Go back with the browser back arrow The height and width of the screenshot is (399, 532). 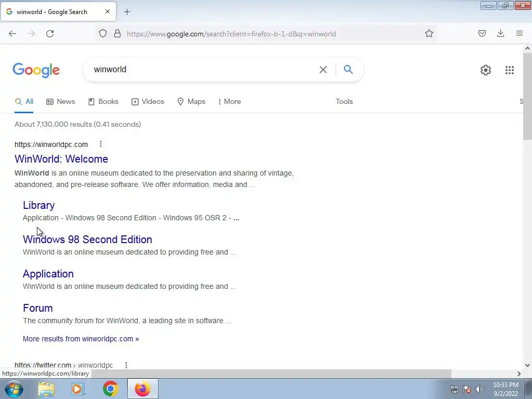coord(12,34)
